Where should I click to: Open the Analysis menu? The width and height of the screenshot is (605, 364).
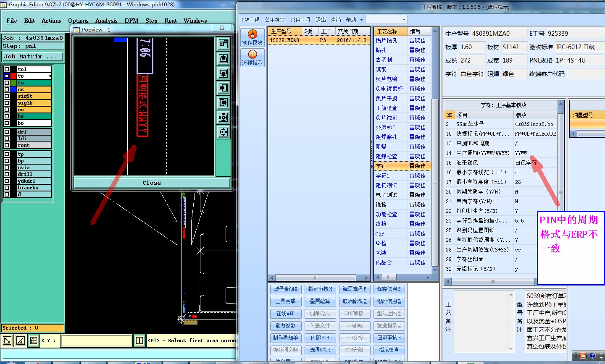(106, 21)
